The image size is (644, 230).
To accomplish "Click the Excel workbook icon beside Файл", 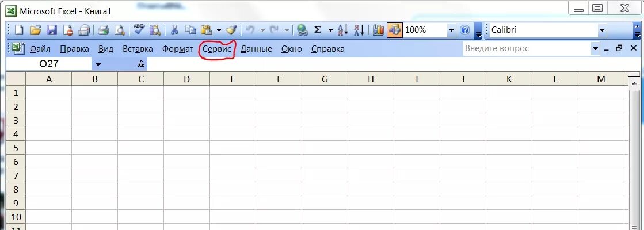I will 17,49.
